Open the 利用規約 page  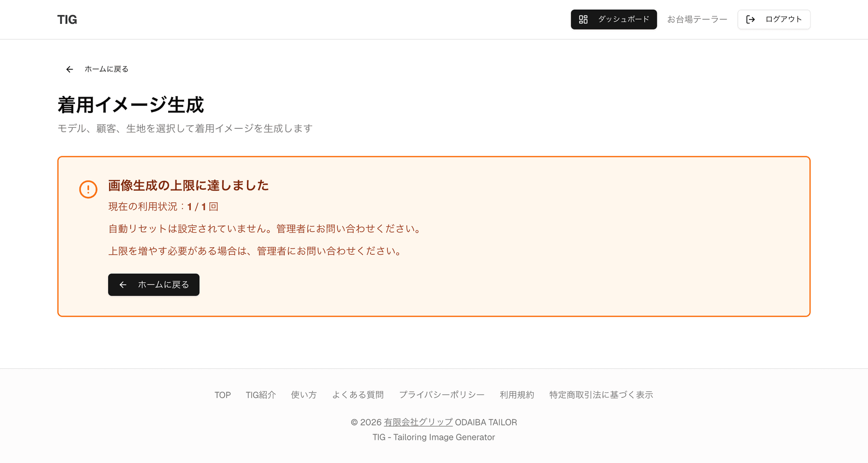click(x=517, y=394)
